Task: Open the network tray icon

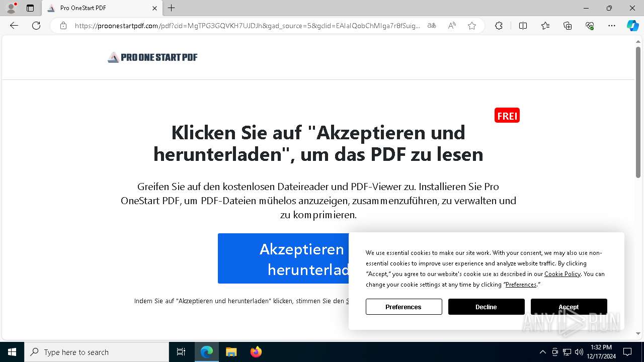Action: coord(567,352)
